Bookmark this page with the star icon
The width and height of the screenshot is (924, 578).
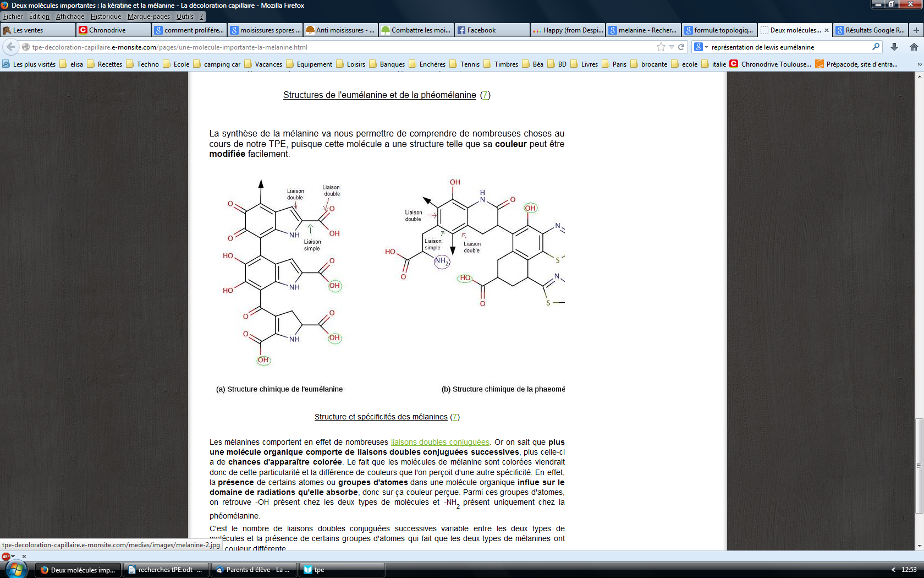[x=661, y=47]
